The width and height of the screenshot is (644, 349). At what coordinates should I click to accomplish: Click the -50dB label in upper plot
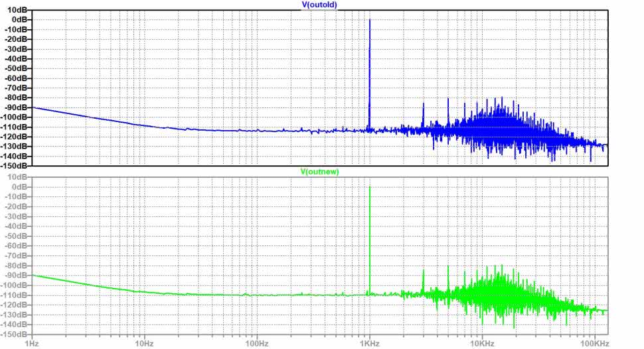click(x=17, y=68)
